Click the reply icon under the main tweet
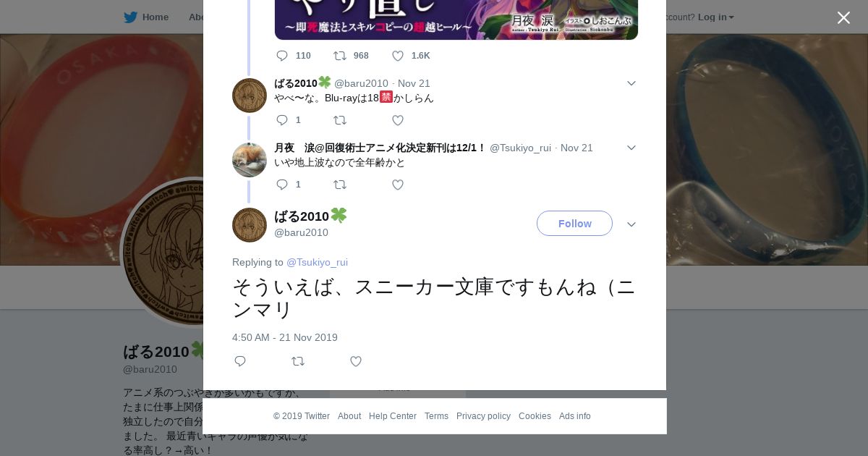 point(240,361)
